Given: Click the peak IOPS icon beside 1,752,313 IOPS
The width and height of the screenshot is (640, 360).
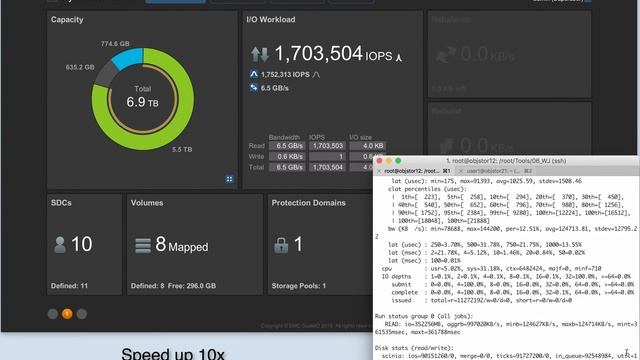Looking at the screenshot, I should coord(253,74).
